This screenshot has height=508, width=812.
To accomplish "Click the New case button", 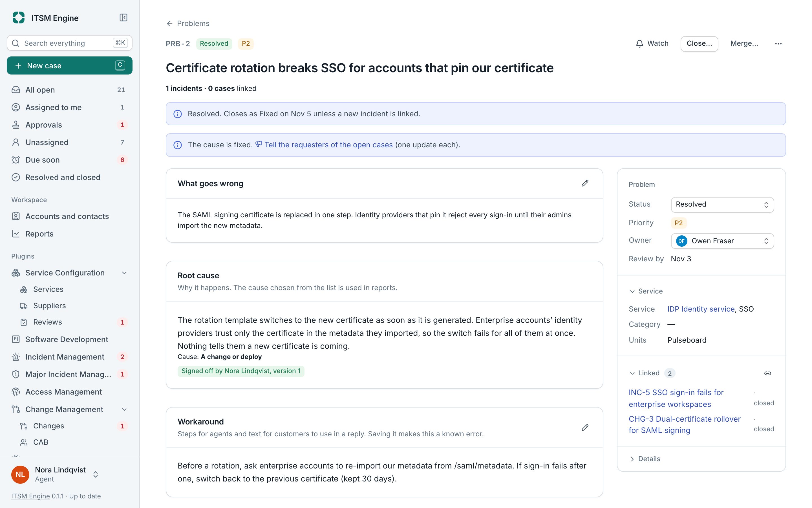I will coord(69,65).
